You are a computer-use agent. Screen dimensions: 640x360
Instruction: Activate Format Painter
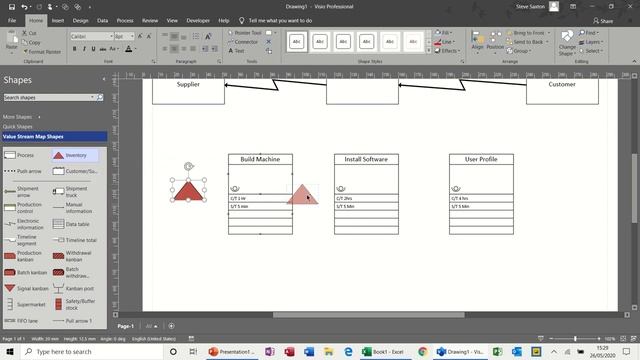pyautogui.click(x=42, y=52)
